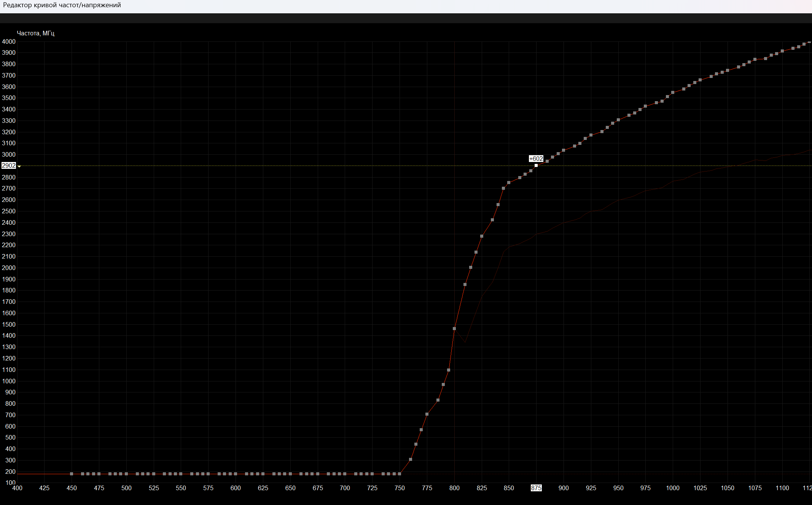Image resolution: width=812 pixels, height=505 pixels.
Task: Select the curve point at 500 mV
Action: pos(126,474)
